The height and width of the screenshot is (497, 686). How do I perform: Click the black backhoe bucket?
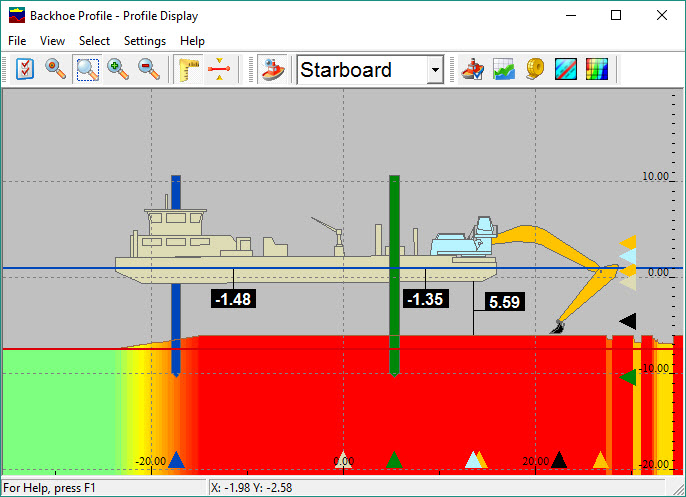[x=557, y=327]
